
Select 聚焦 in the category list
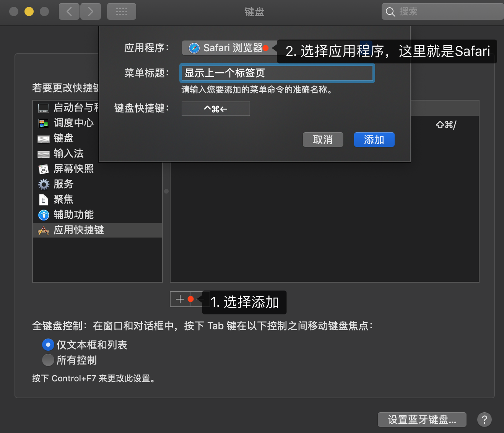[x=98, y=199]
